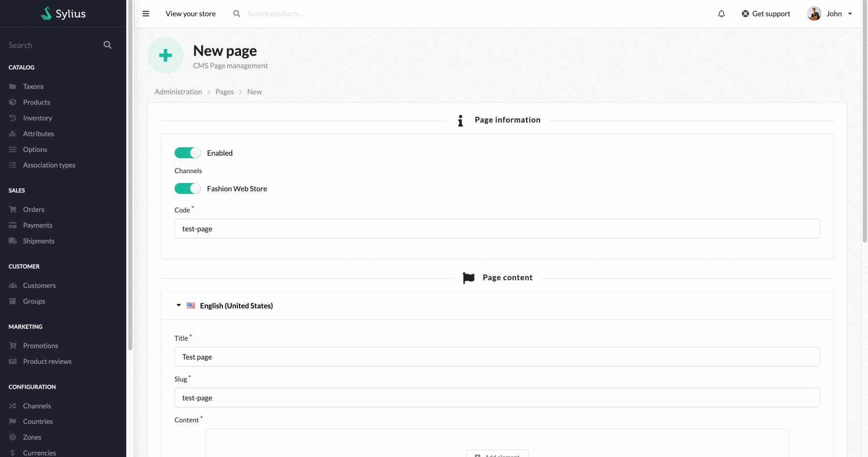The height and width of the screenshot is (457, 868).
Task: Open Groups in the sidebar
Action: click(34, 301)
